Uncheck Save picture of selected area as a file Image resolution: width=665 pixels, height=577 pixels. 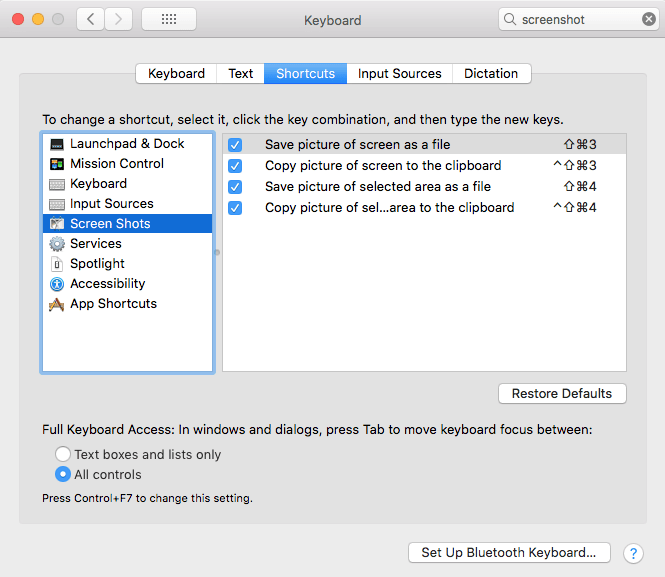pos(235,187)
